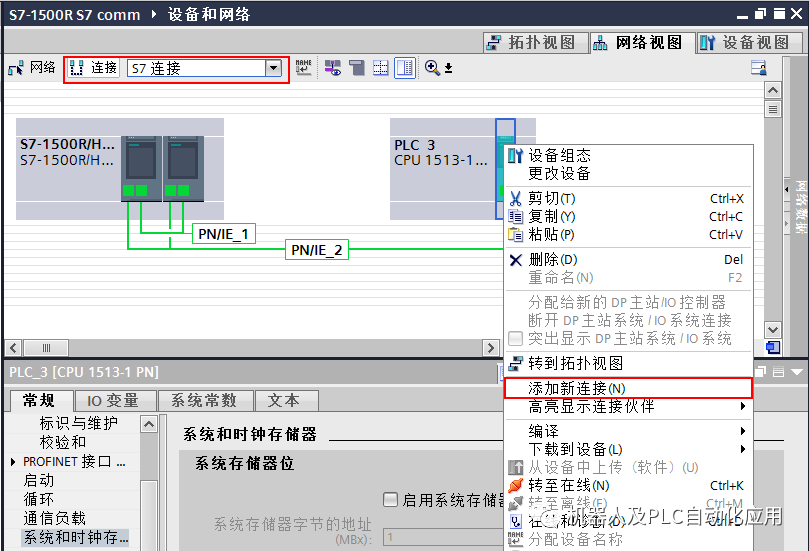This screenshot has width=809, height=551.
Task: Click the zoom magnifier icon
Action: tap(432, 68)
